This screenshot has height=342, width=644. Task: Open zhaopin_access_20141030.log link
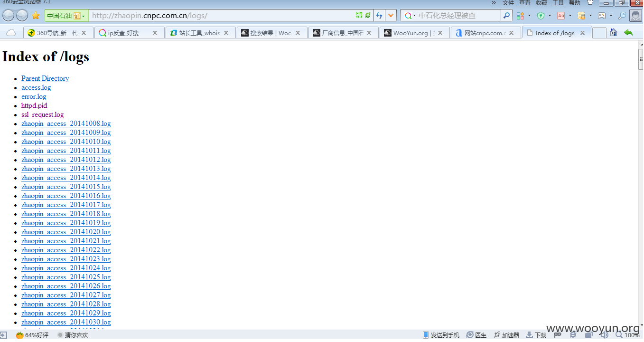[x=66, y=322]
